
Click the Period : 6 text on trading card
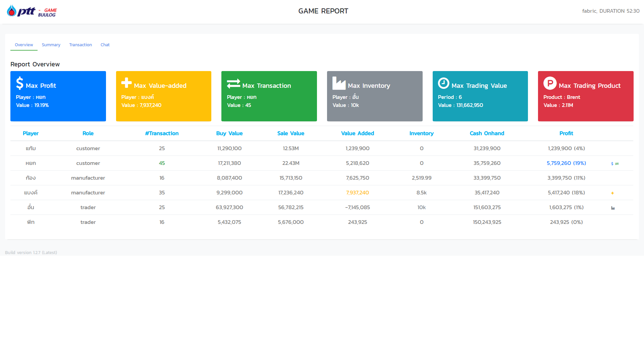450,97
